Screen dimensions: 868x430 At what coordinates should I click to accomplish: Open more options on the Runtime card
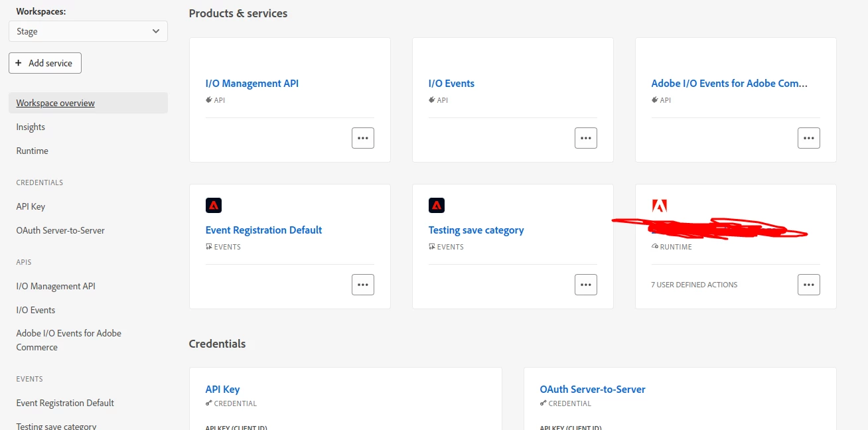coord(809,285)
